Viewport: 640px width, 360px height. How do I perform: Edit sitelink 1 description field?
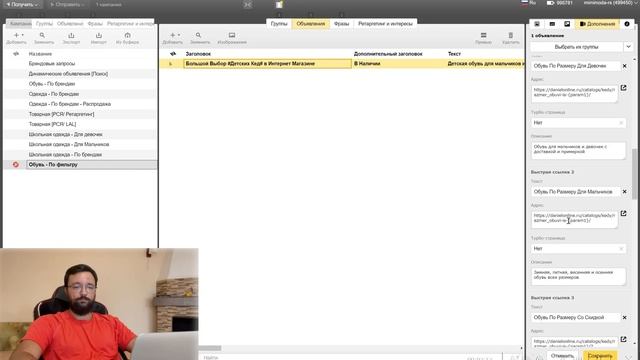tap(578, 150)
